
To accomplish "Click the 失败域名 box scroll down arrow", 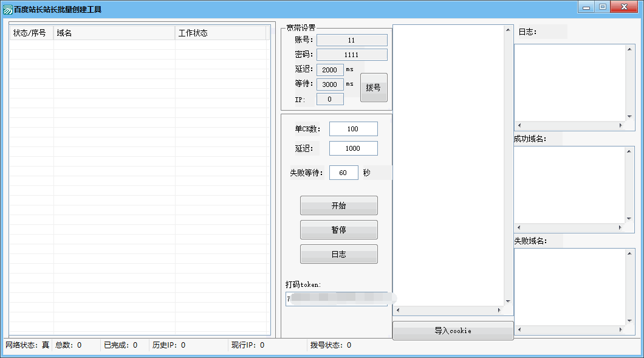I will 629,321.
